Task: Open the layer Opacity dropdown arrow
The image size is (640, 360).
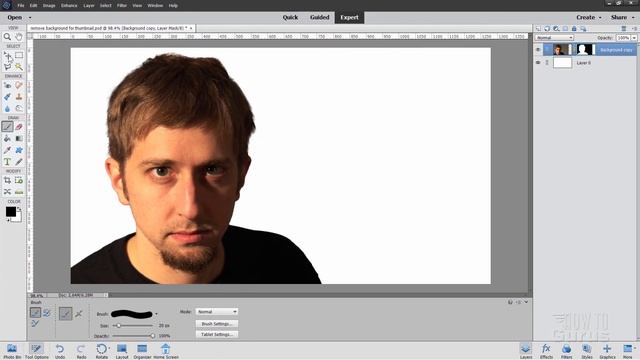Action: pyautogui.click(x=634, y=38)
